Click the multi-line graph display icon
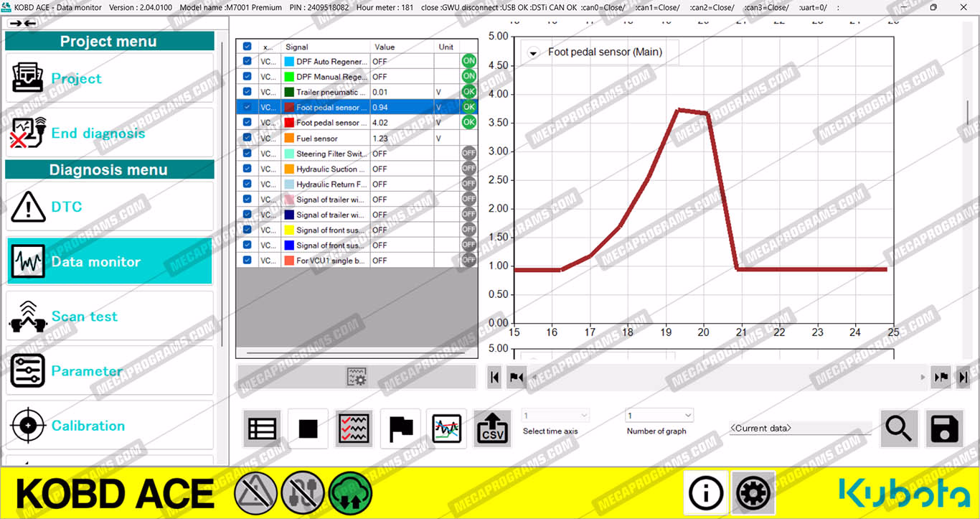Viewport: 980px width, 519px height. click(x=447, y=429)
